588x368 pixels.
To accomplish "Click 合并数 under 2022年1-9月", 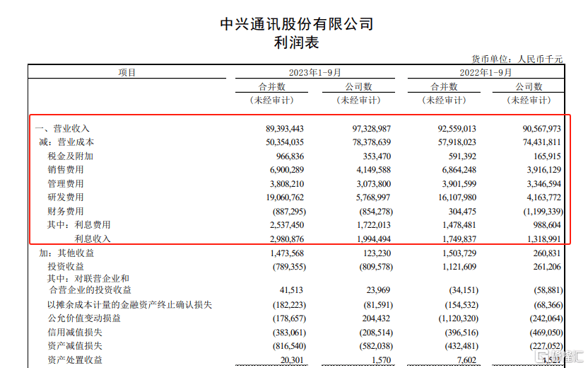I will click(x=444, y=87).
